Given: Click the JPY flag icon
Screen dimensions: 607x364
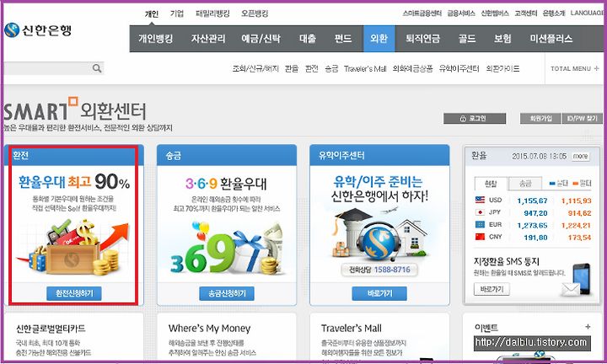Looking at the screenshot, I should point(480,212).
